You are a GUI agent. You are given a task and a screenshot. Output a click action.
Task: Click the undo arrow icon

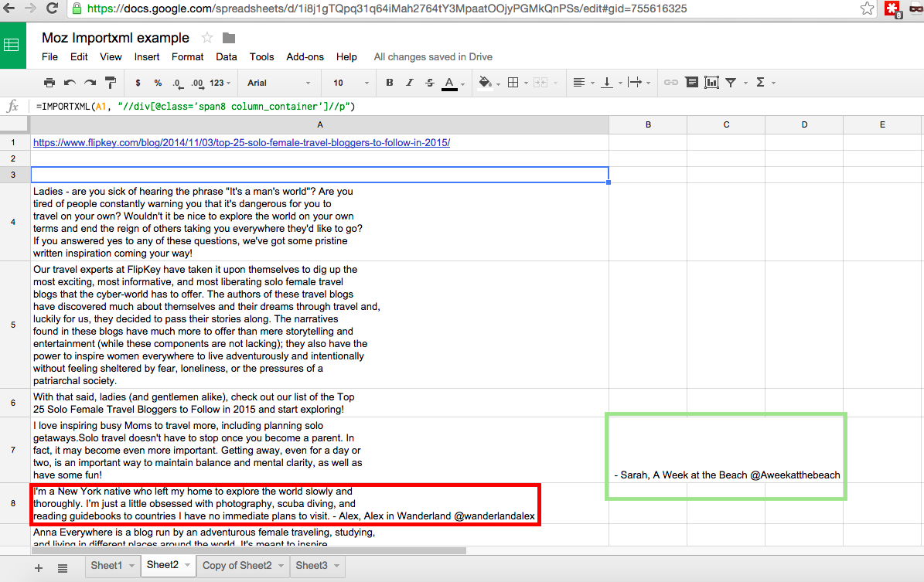pyautogui.click(x=70, y=83)
